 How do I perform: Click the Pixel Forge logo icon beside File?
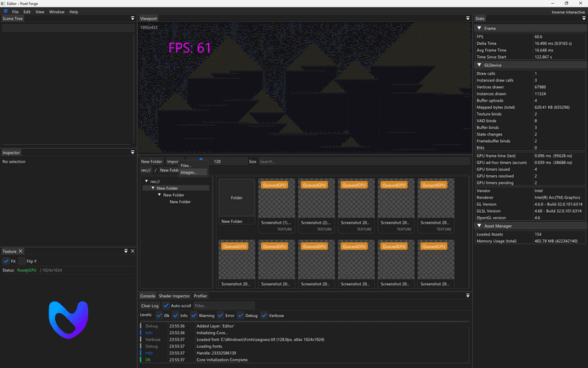[5, 12]
